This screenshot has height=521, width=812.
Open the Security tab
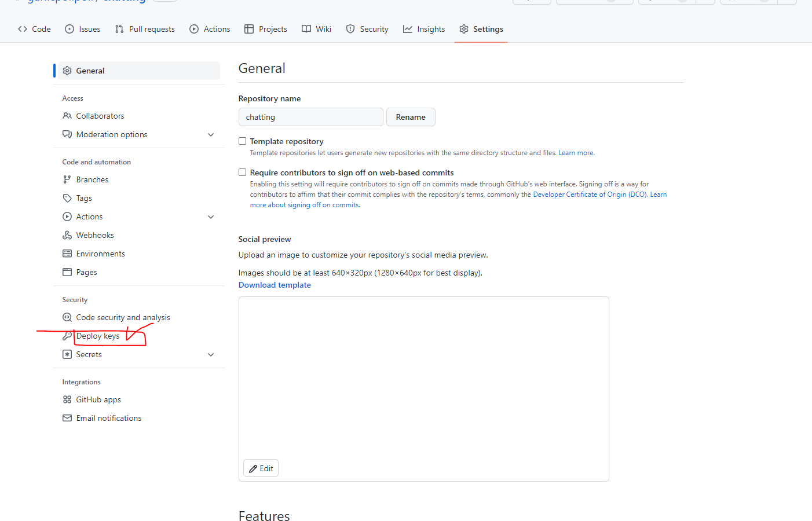coord(367,29)
